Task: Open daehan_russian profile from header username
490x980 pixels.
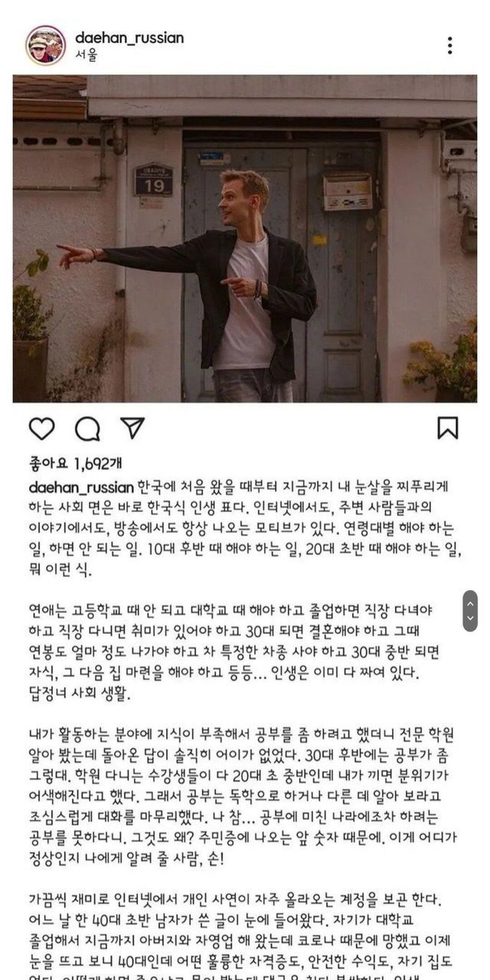Action: (129, 38)
